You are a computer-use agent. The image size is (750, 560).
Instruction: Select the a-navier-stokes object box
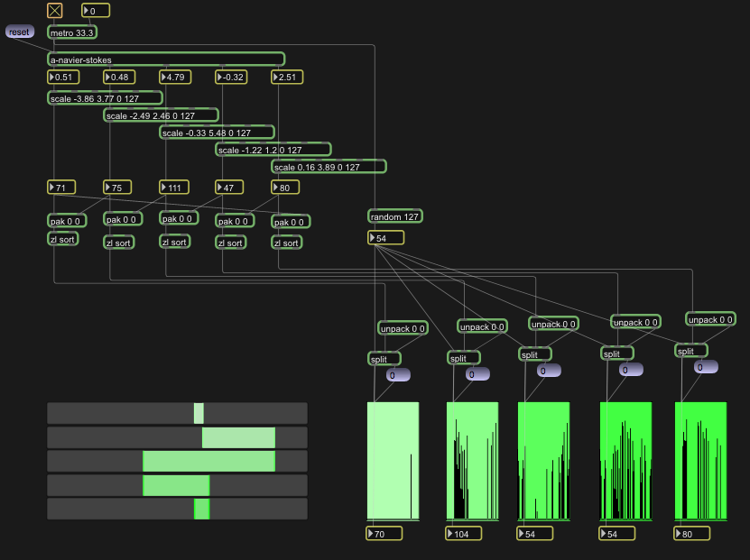click(x=166, y=60)
